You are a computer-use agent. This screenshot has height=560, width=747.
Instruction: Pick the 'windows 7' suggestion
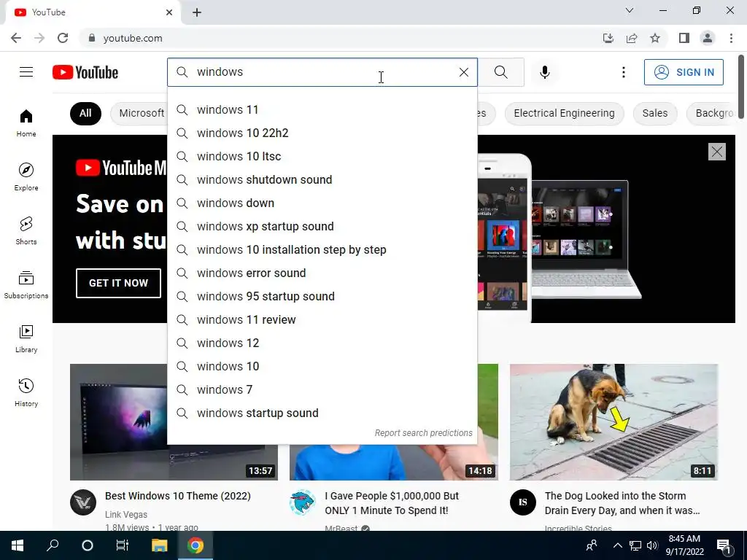[322, 389]
